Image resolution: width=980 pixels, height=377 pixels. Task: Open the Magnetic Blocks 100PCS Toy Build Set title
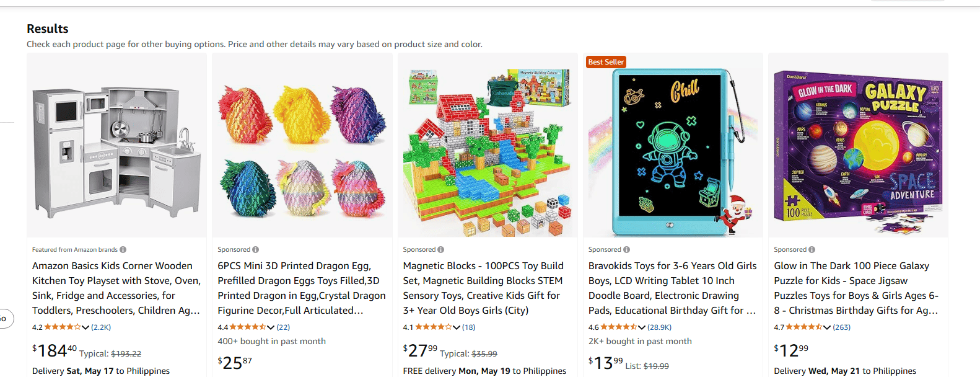coord(483,288)
